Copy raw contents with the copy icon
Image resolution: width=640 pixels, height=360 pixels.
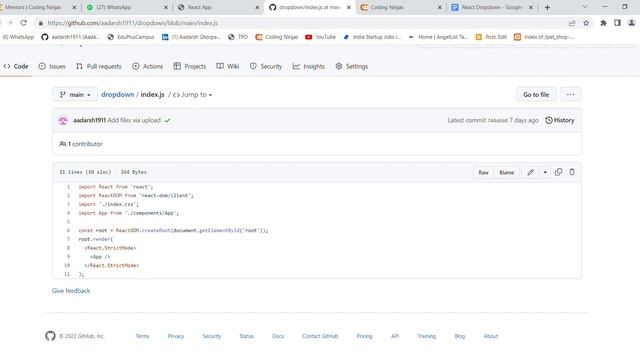[x=558, y=172]
